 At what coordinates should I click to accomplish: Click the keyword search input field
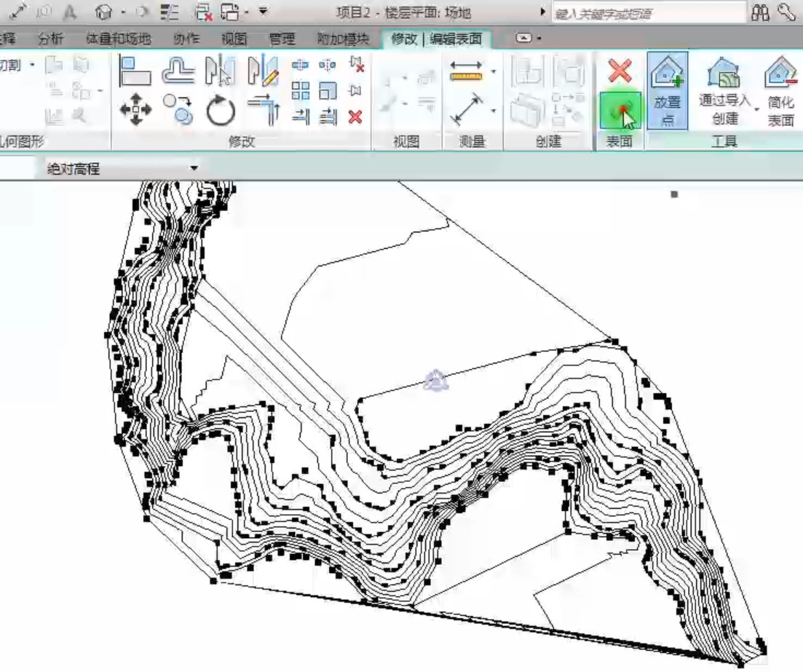(x=649, y=13)
